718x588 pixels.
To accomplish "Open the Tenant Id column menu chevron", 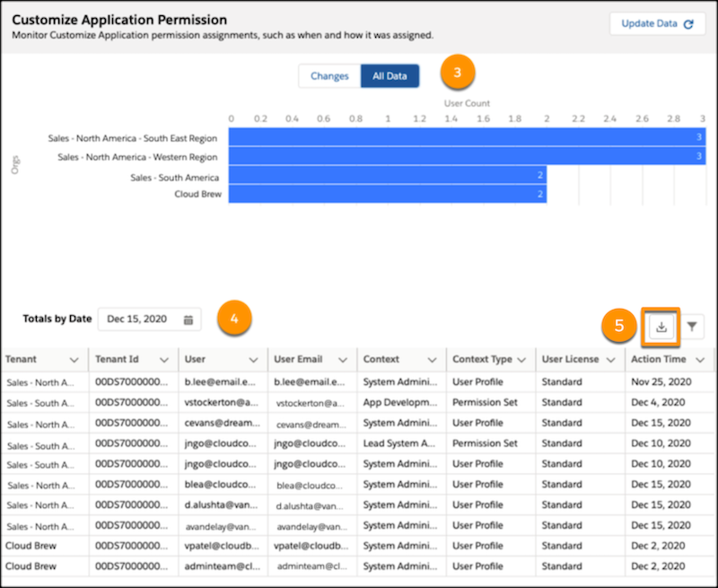I will pos(164,360).
